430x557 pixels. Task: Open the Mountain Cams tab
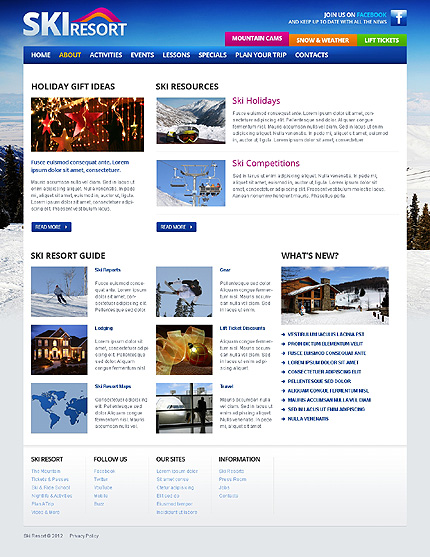(x=257, y=38)
